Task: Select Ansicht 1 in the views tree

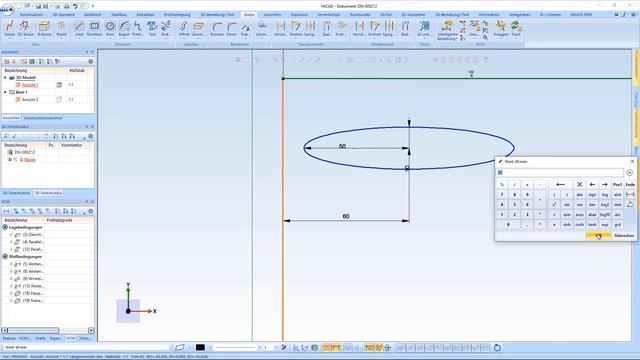Action: pos(29,85)
